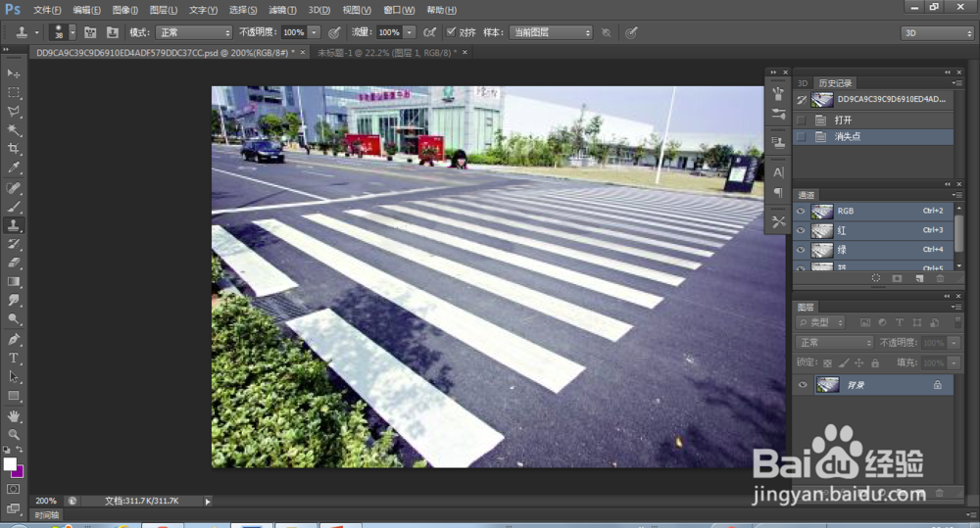Select the Horizontal Type tool

coord(13,358)
